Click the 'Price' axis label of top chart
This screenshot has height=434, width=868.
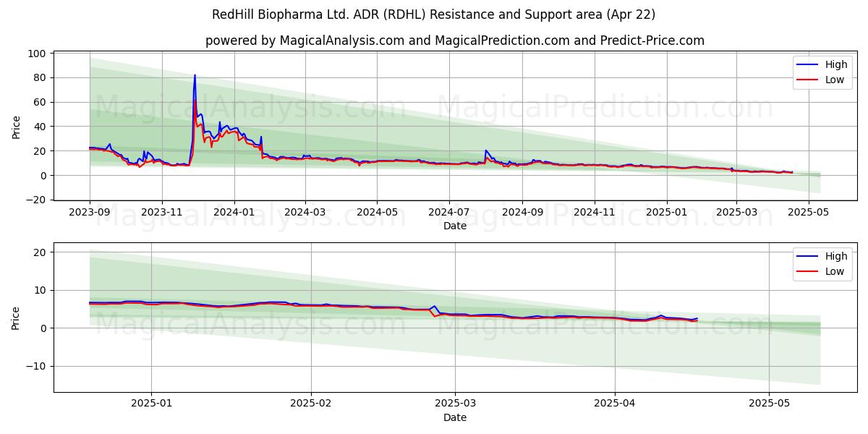[x=17, y=127]
